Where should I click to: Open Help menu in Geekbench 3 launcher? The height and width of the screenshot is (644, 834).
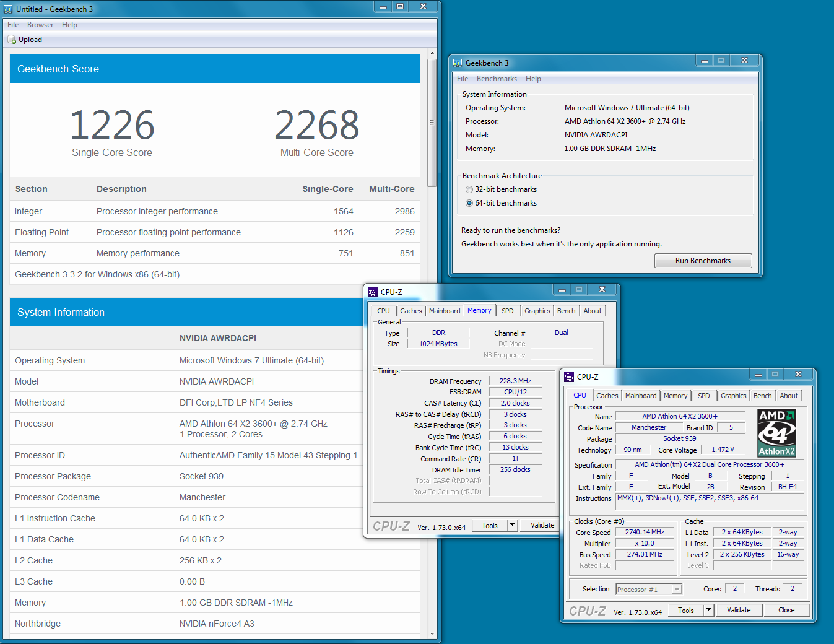[533, 79]
